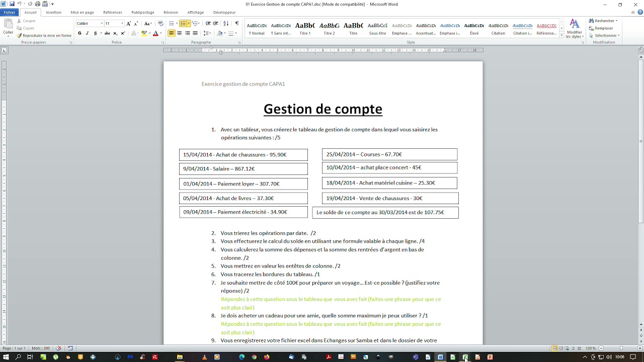Switch to Mise en page tab
This screenshot has width=644, height=362.
82,12
